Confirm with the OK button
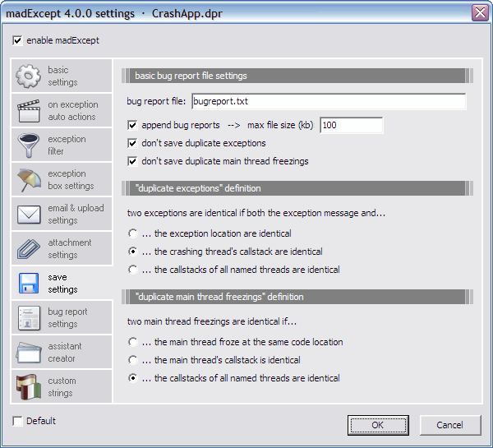 pos(378,425)
